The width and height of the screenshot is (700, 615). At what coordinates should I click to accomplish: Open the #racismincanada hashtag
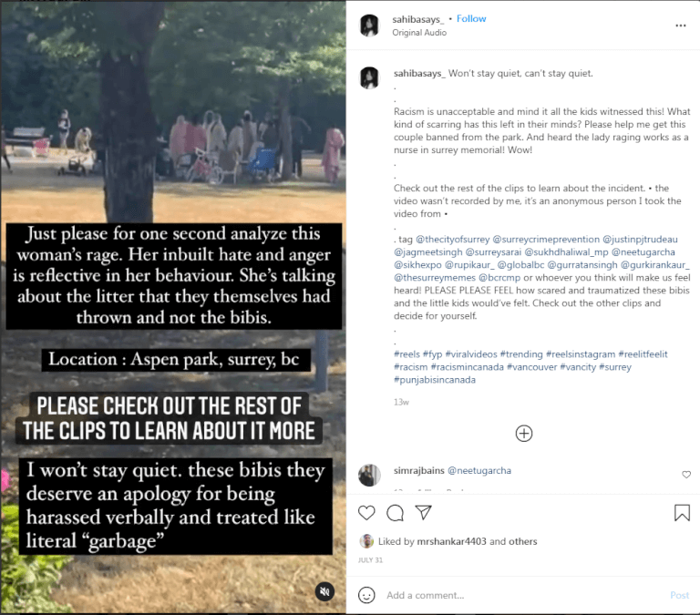pos(467,367)
